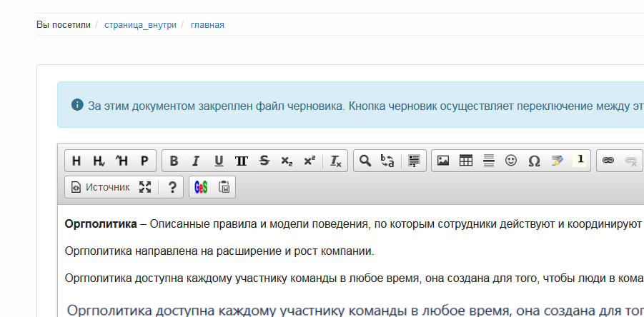Click the colorful GeS icon

pos(201,187)
